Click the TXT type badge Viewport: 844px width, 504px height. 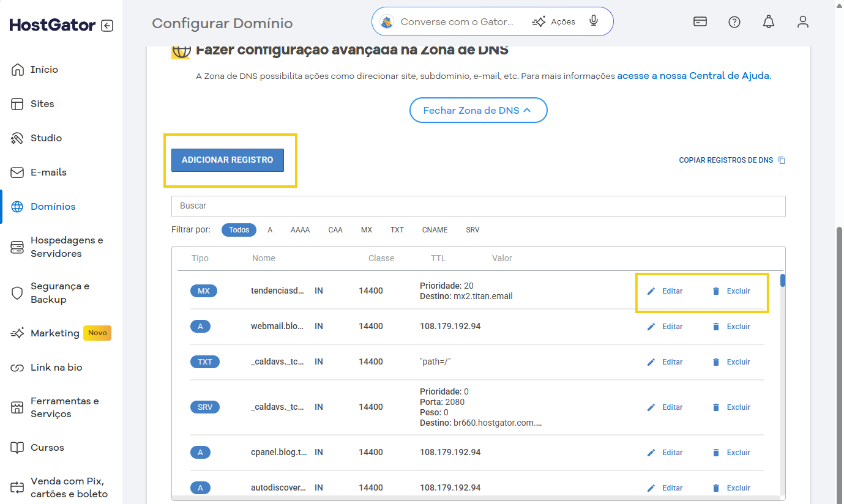[x=205, y=362]
